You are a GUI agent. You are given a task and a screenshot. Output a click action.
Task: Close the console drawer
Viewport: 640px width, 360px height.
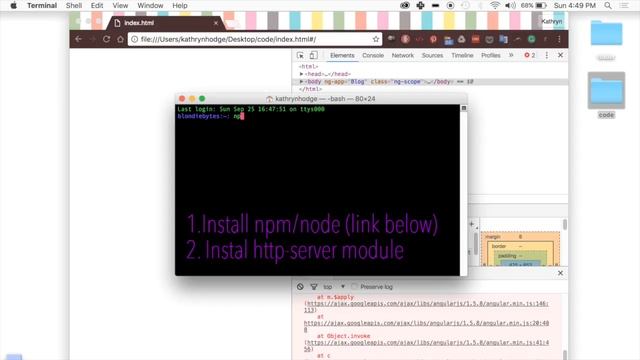coord(560,273)
